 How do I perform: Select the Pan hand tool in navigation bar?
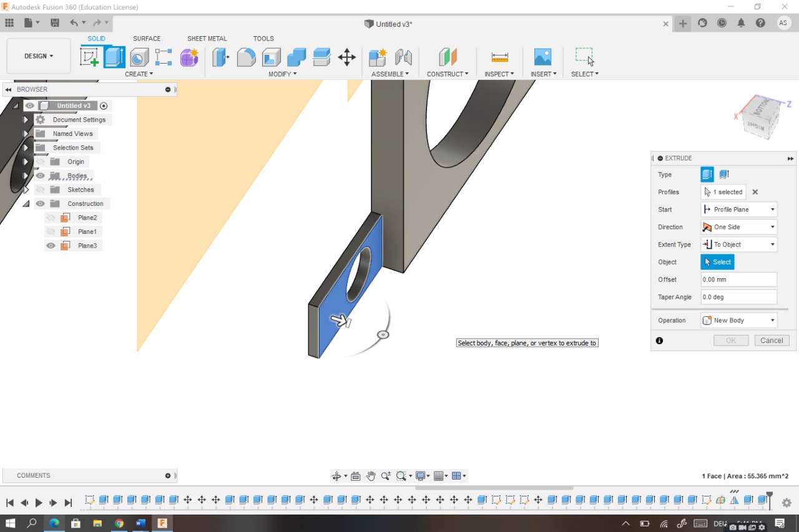click(x=371, y=476)
